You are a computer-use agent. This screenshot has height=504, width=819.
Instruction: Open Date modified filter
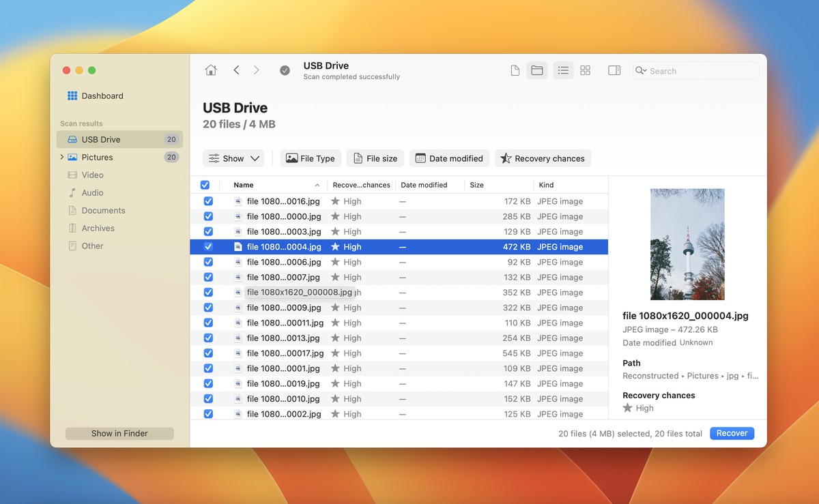click(449, 158)
